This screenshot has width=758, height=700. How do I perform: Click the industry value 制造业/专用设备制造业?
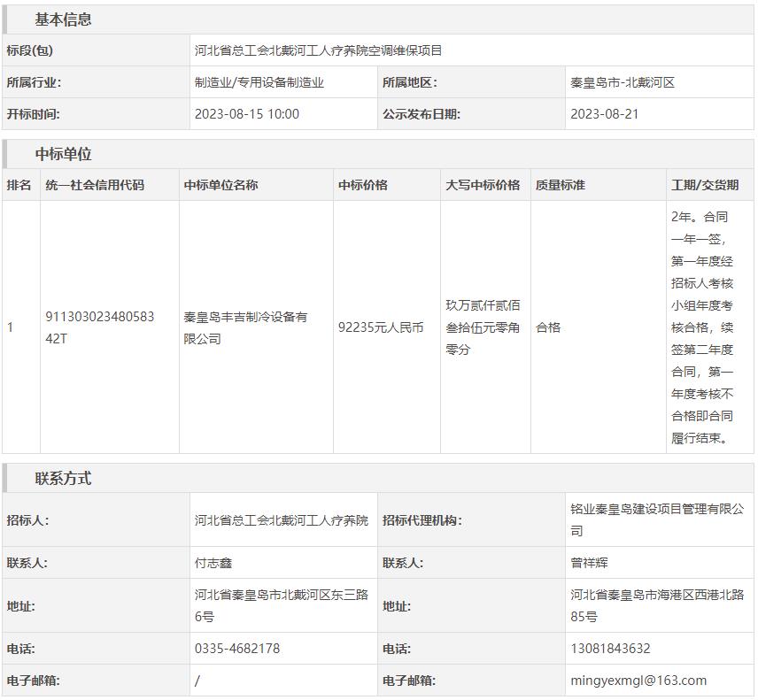click(x=259, y=82)
